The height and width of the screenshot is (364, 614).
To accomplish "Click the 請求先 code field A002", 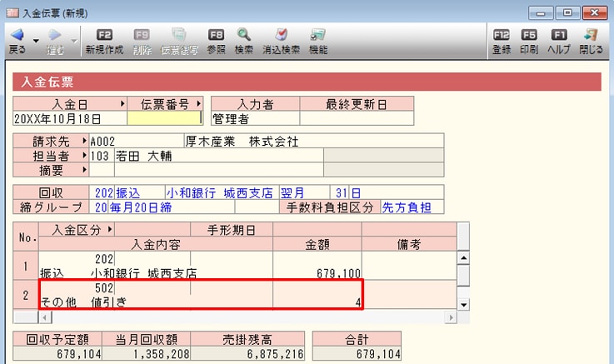I will (x=137, y=141).
